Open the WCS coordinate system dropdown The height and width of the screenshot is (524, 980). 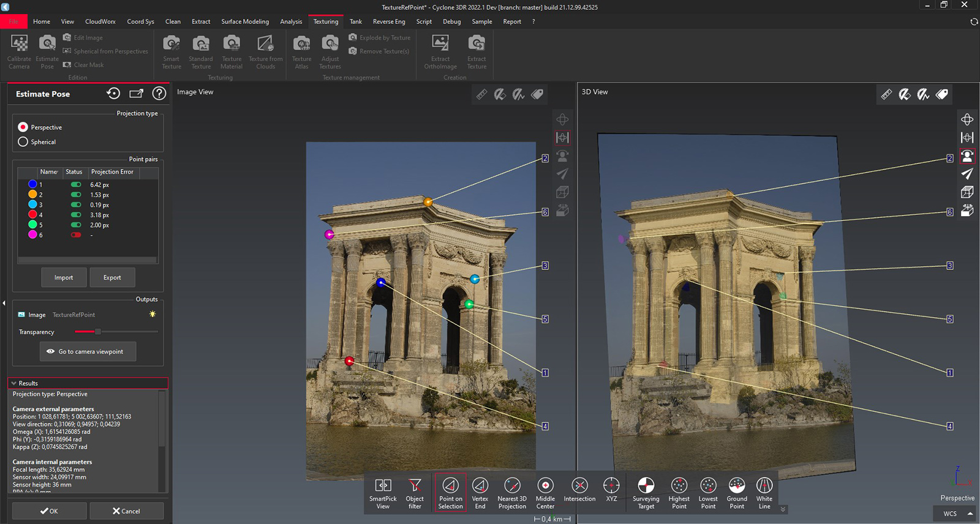(x=954, y=514)
